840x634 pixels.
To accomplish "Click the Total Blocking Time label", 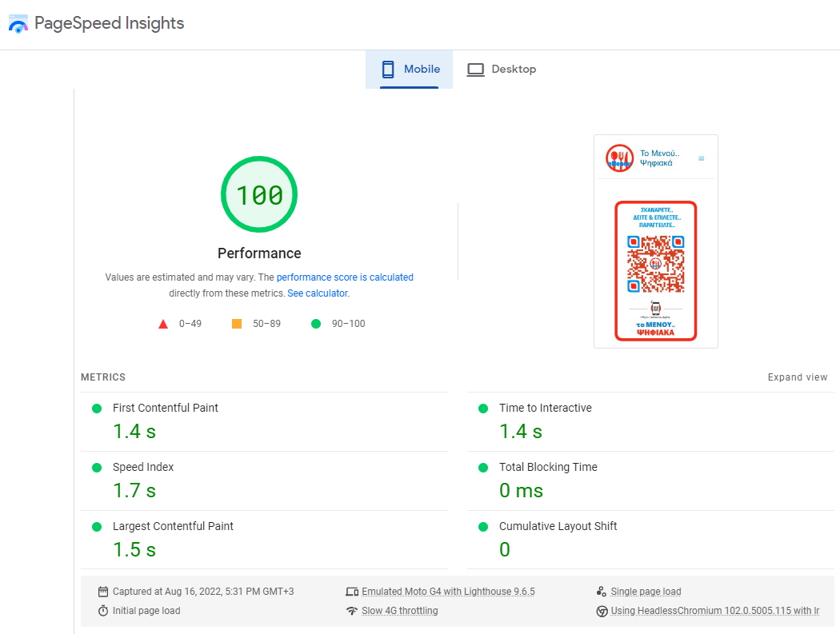I will [548, 467].
